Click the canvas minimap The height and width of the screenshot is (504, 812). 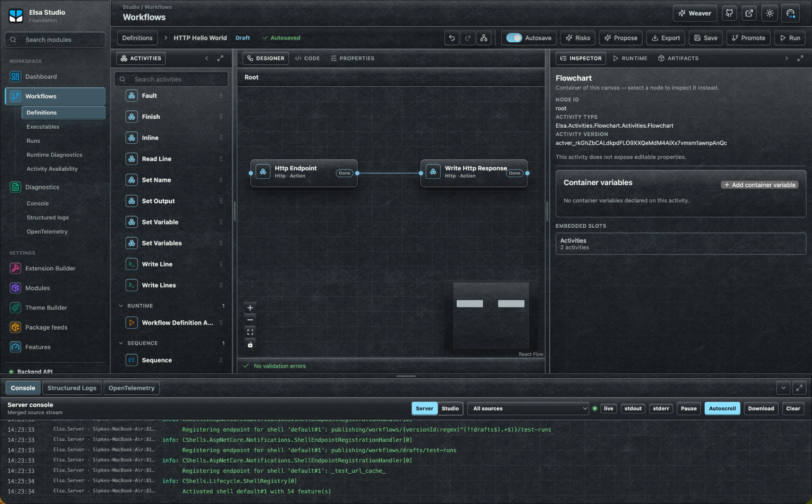pyautogui.click(x=491, y=315)
